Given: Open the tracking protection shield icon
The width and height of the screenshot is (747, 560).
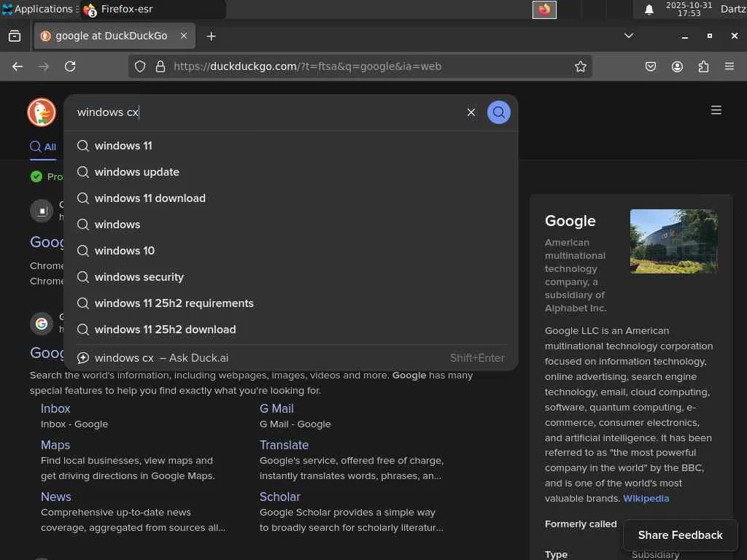Looking at the screenshot, I should [x=139, y=66].
